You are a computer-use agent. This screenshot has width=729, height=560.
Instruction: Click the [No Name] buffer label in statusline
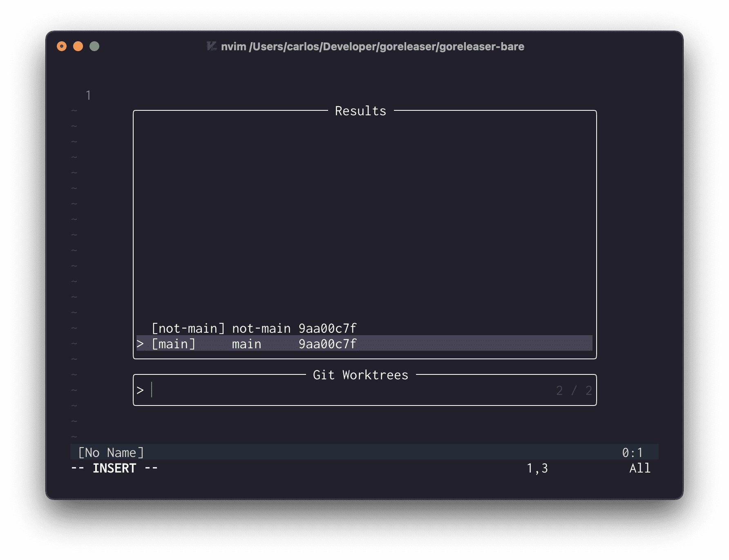(x=111, y=452)
